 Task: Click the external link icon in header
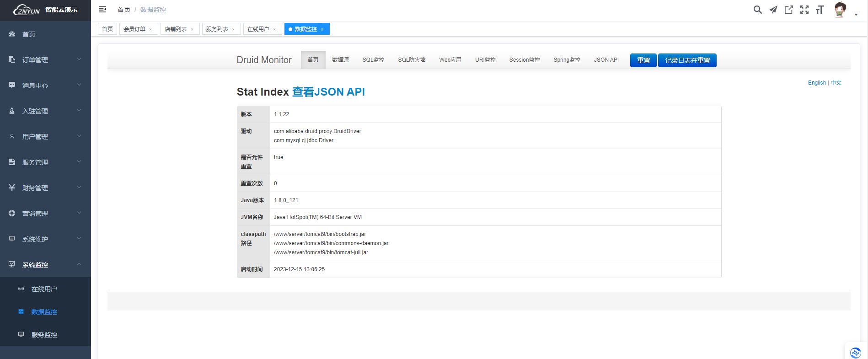(x=788, y=10)
